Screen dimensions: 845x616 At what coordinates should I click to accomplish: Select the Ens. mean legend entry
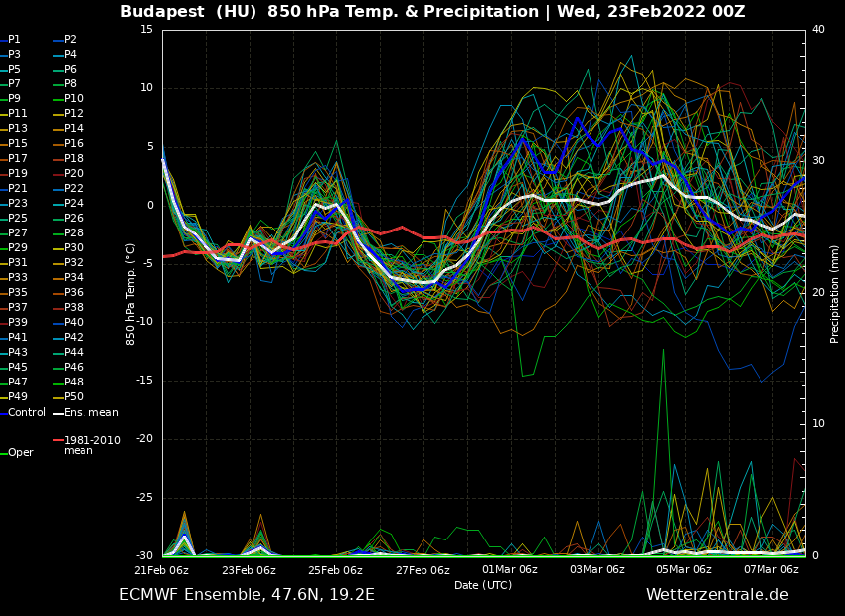(90, 413)
